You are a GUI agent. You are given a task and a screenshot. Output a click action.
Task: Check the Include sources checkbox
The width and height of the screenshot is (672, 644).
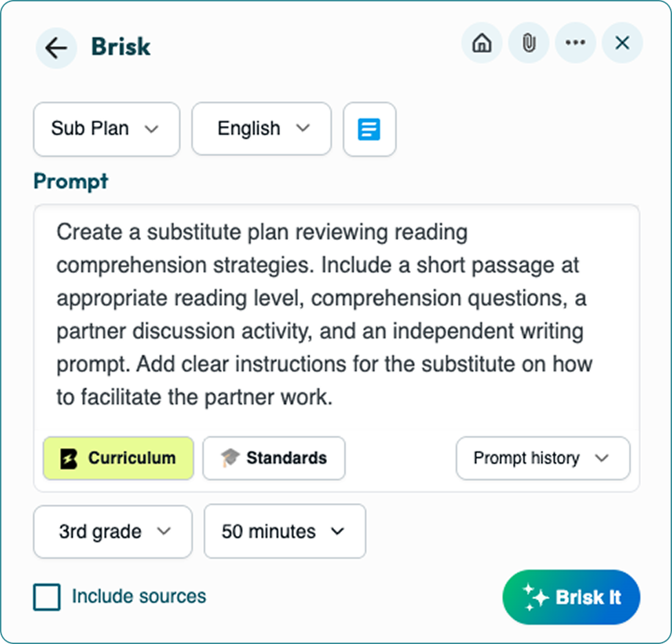point(47,597)
